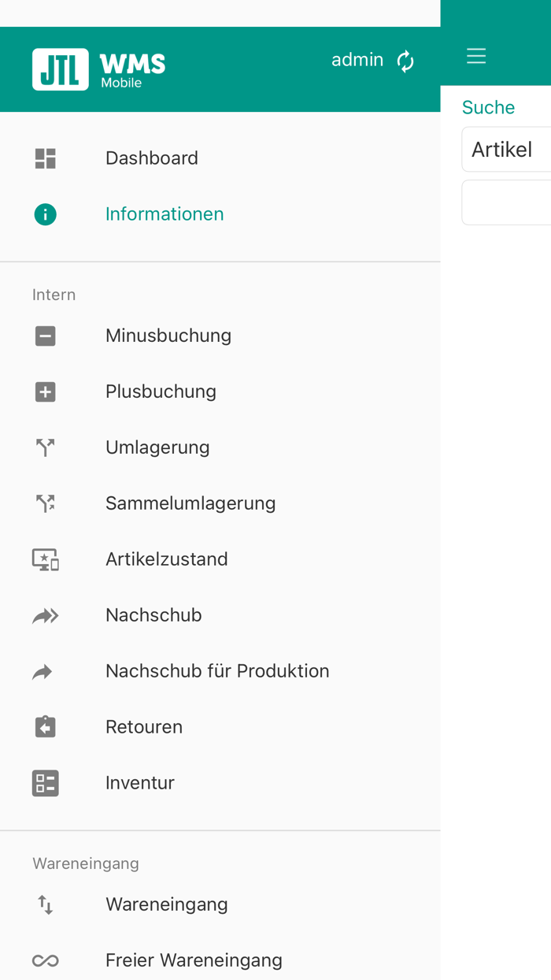Click the JTL WMS Mobile logo
This screenshot has height=980, width=551.
[98, 69]
